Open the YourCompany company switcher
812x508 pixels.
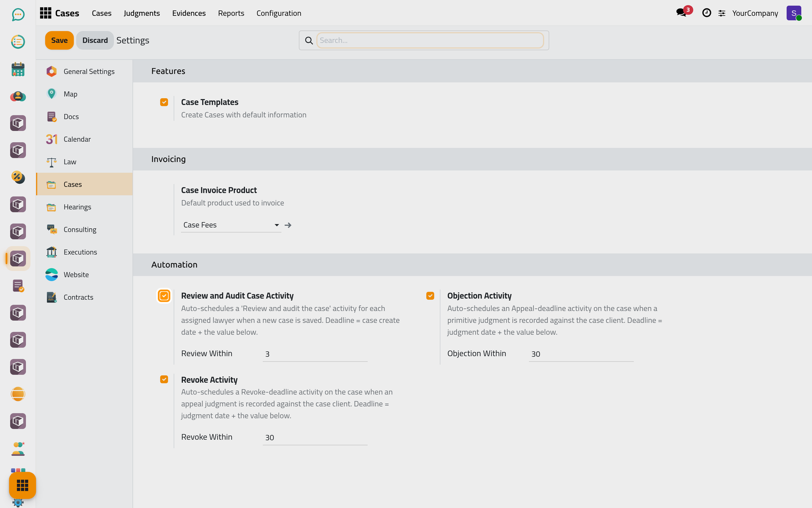pos(755,13)
